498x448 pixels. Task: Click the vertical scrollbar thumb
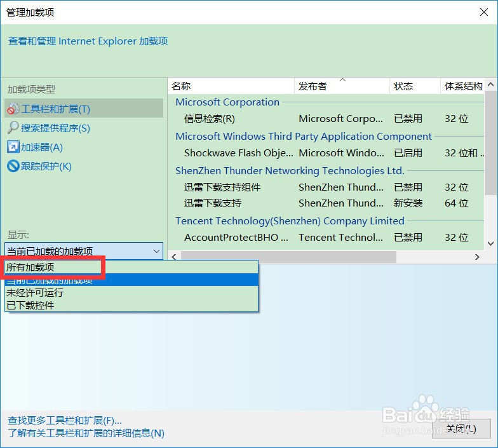click(490, 143)
